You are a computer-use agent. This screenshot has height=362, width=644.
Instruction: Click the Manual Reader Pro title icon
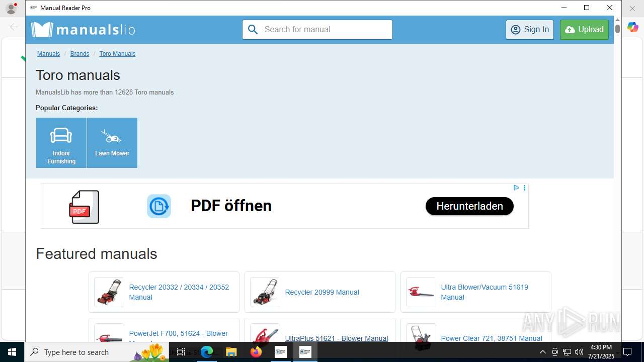coord(34,8)
